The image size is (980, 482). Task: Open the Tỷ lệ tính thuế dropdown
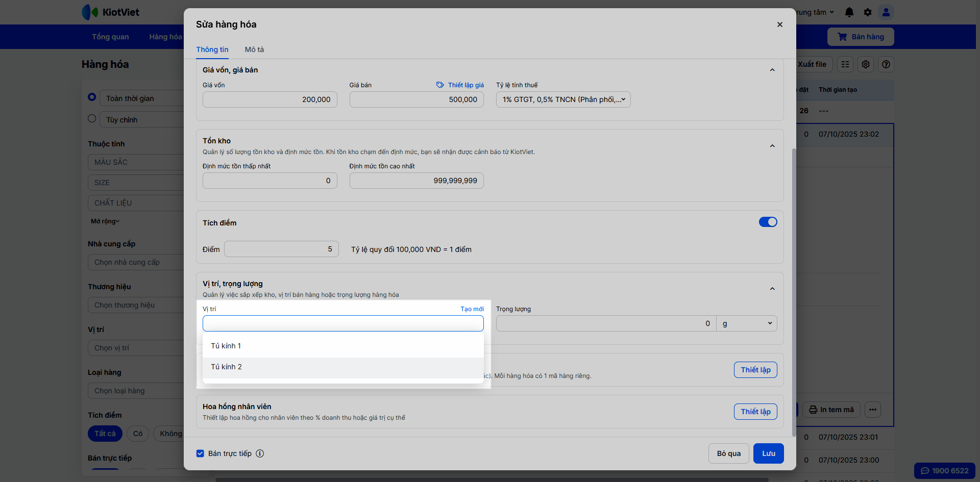563,99
